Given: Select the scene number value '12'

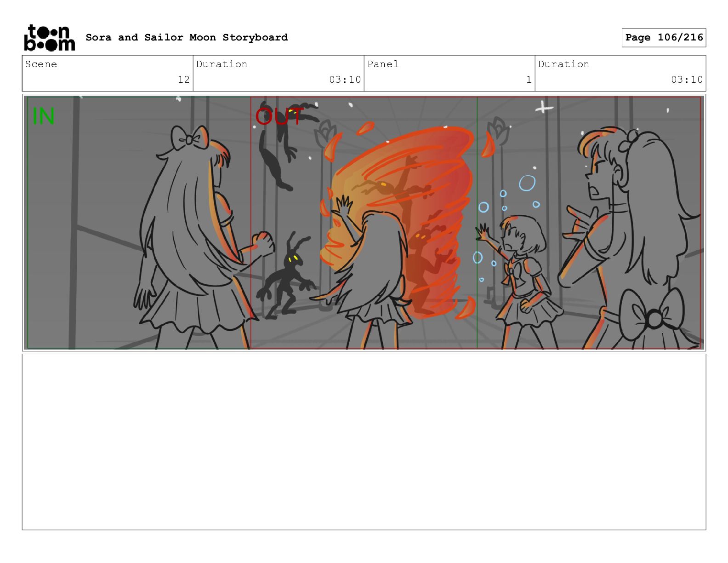Looking at the screenshot, I should pos(184,80).
